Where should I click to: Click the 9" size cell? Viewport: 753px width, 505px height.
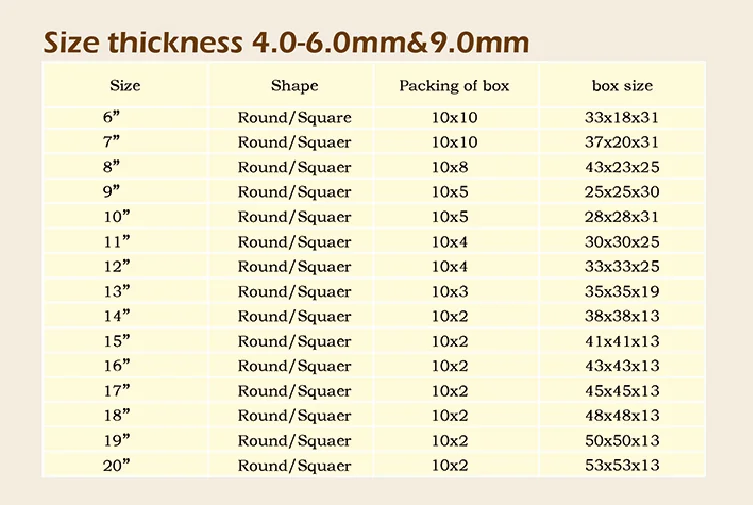[111, 192]
